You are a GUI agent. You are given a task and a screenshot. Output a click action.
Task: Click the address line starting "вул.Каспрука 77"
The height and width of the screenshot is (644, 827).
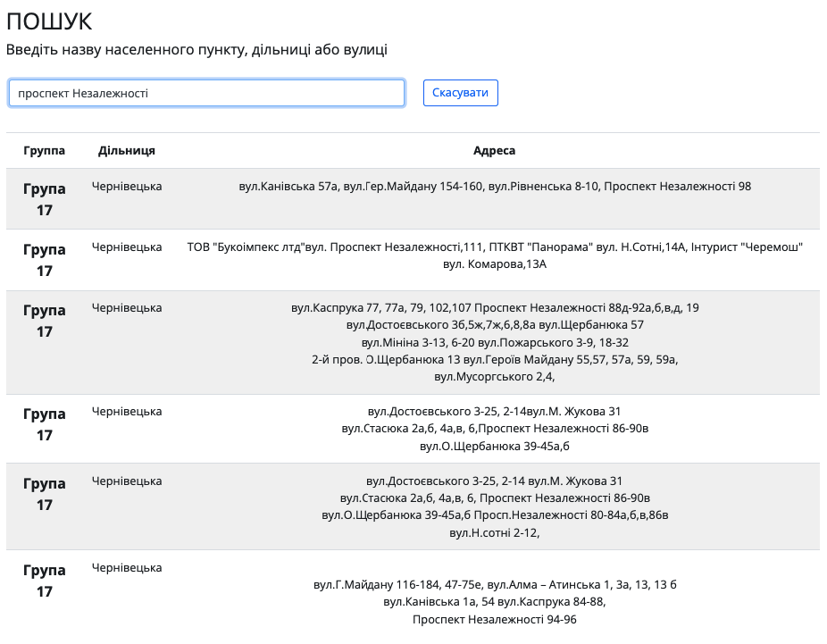coord(495,307)
